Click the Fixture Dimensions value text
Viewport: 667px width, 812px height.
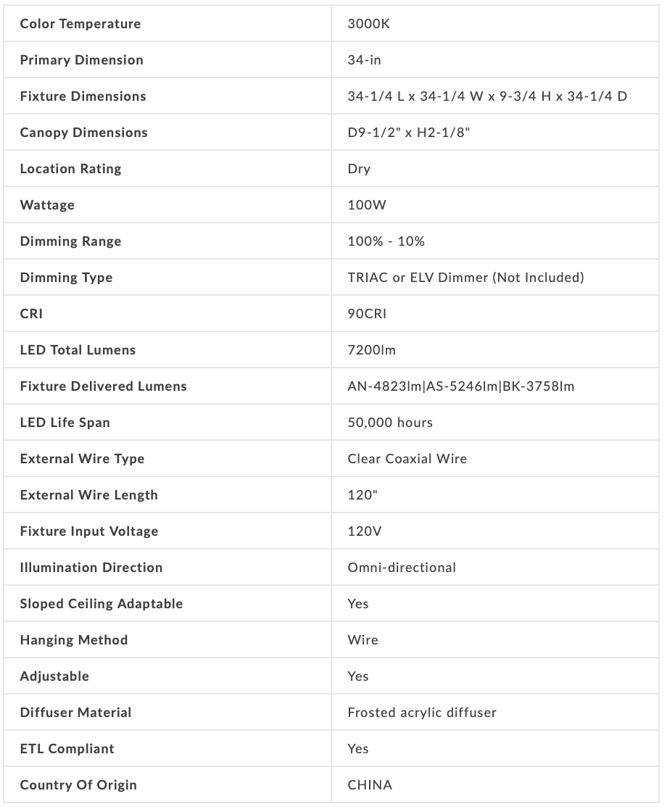pos(487,96)
